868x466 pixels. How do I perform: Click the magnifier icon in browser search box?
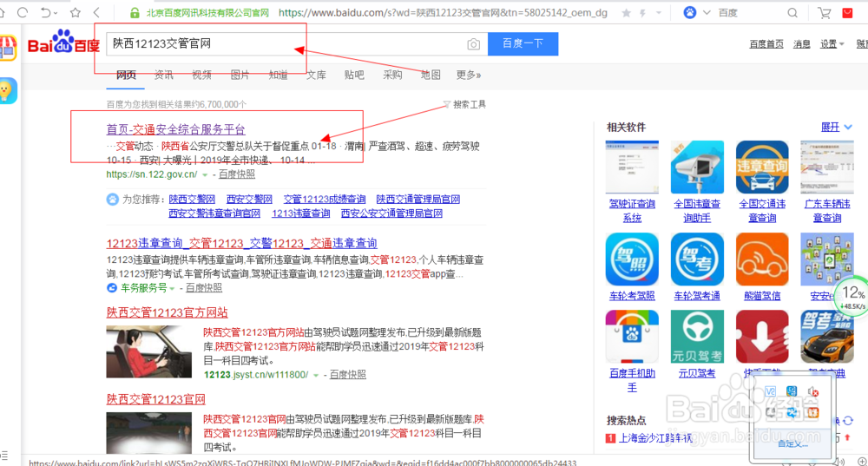[792, 13]
